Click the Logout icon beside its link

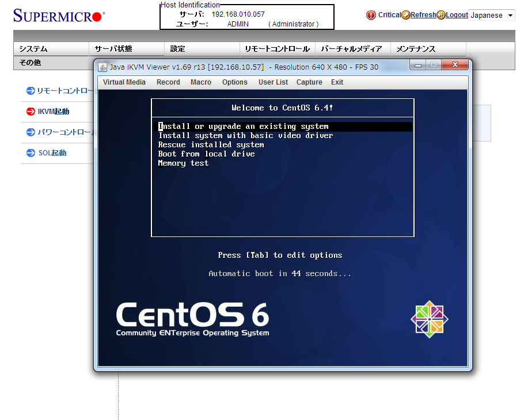441,15
